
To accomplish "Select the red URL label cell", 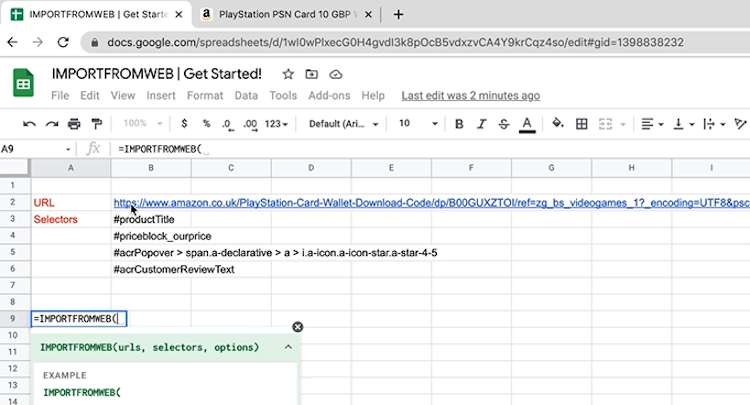I will [x=71, y=203].
